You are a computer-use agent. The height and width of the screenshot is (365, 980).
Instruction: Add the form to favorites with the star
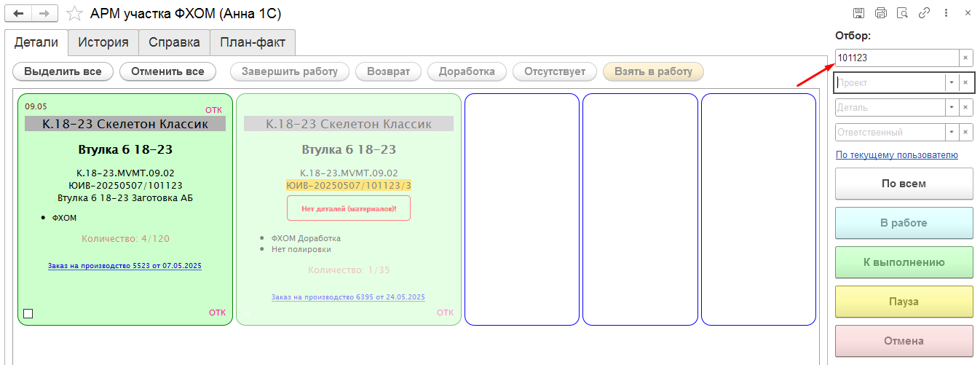coord(74,14)
